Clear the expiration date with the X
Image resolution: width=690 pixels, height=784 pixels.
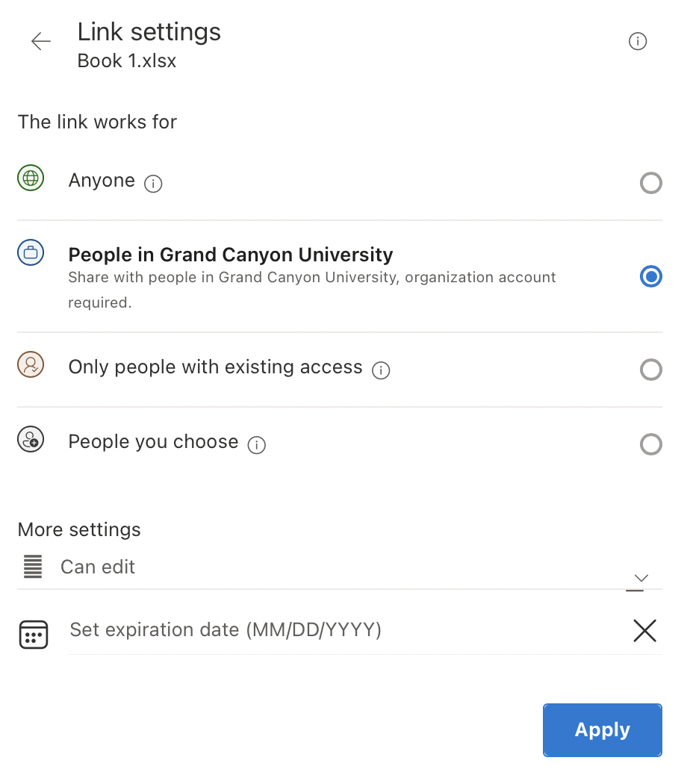(645, 630)
